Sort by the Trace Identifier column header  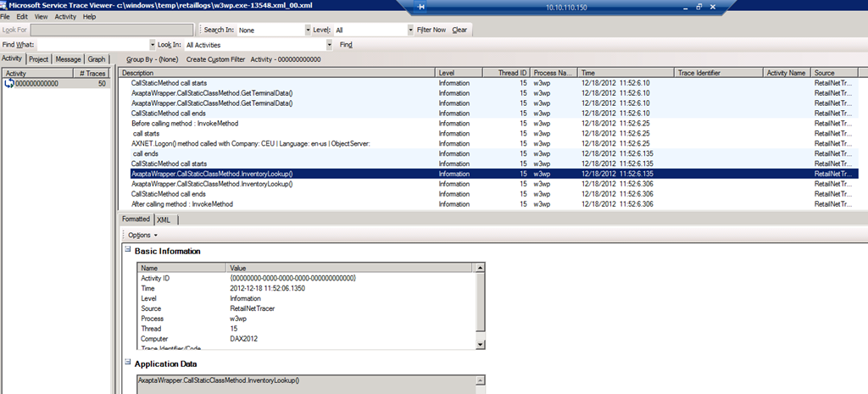[719, 73]
